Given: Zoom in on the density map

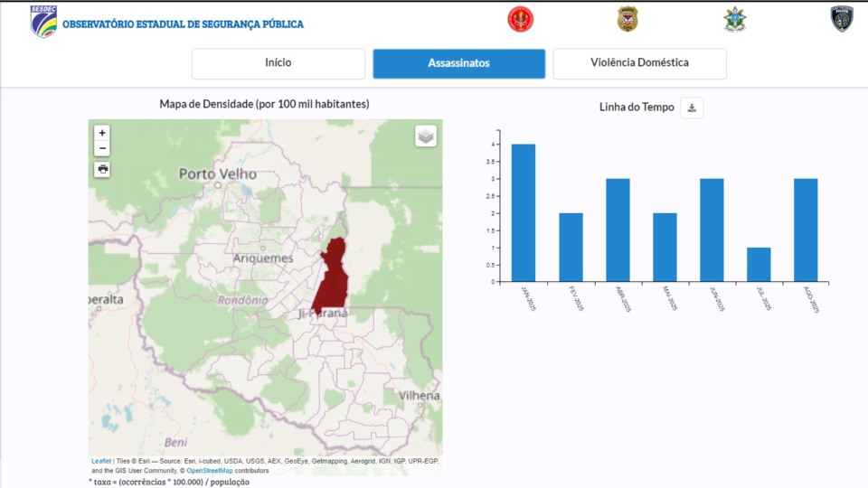Looking at the screenshot, I should 102,133.
